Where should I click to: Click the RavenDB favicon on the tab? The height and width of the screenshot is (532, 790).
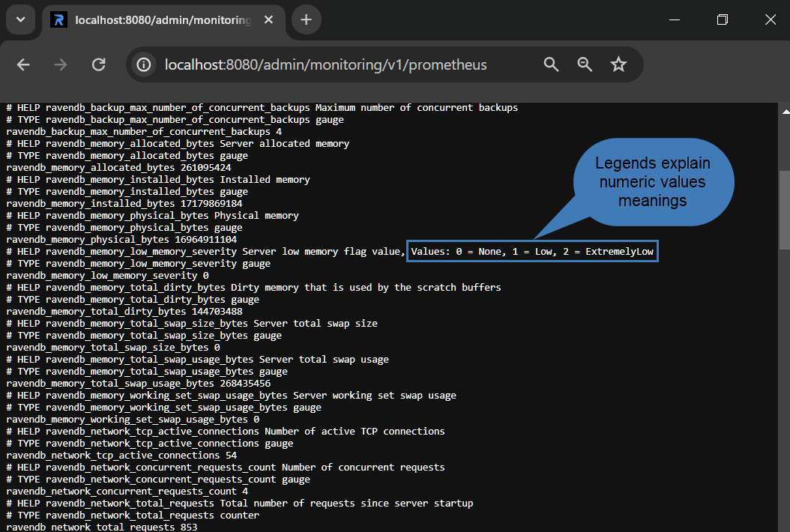59,19
